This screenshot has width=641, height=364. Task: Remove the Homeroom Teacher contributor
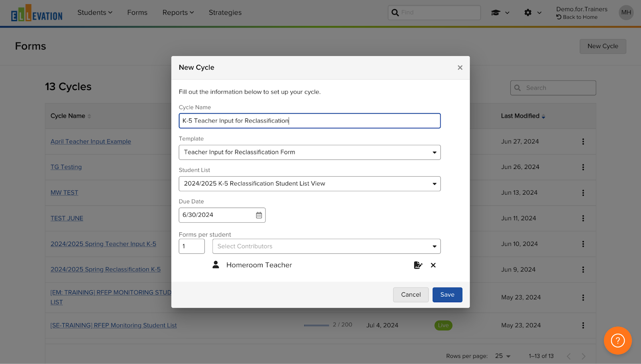click(x=433, y=265)
